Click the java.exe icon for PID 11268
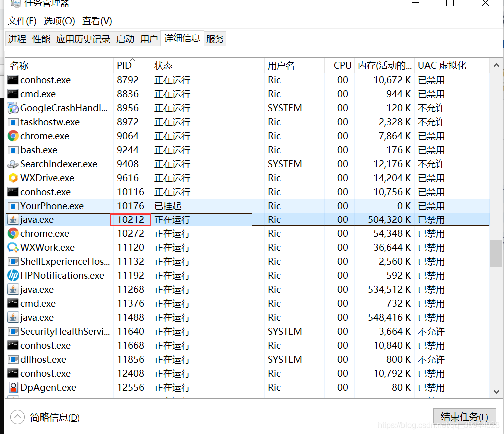 click(13, 289)
